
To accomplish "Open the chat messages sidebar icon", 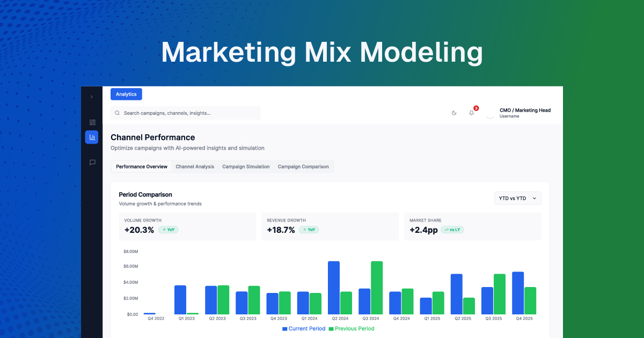I will pyautogui.click(x=92, y=163).
